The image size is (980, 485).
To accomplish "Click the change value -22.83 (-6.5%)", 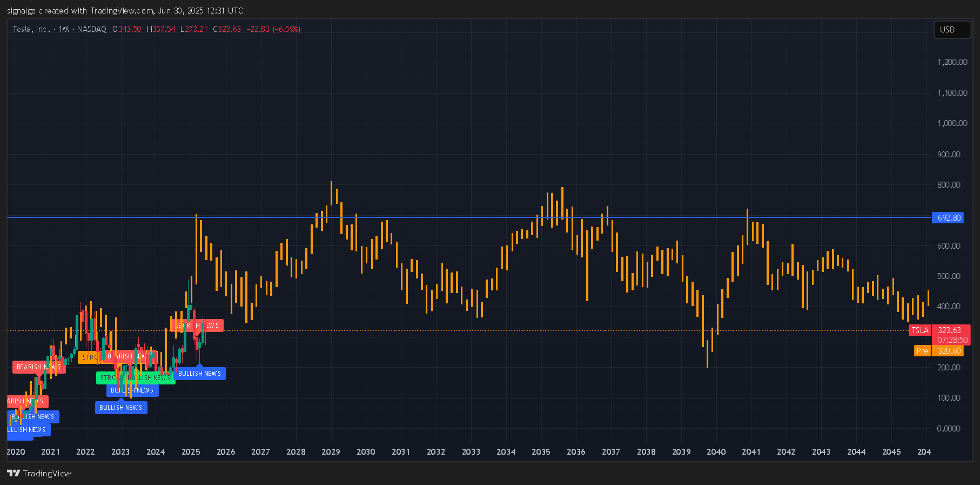I will point(273,29).
